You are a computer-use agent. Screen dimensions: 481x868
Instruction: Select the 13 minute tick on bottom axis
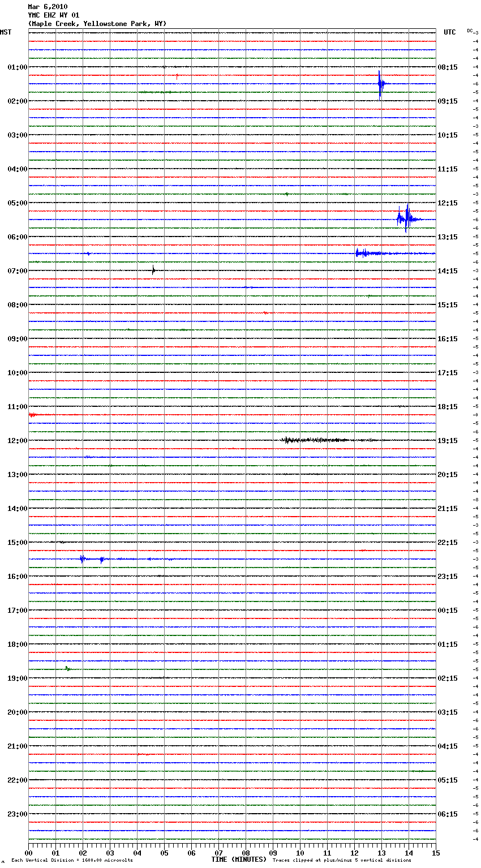(381, 853)
